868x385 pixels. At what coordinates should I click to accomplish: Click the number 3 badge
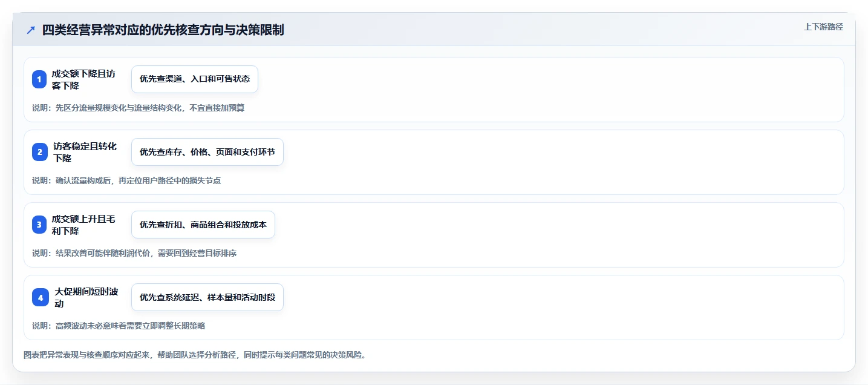39,225
